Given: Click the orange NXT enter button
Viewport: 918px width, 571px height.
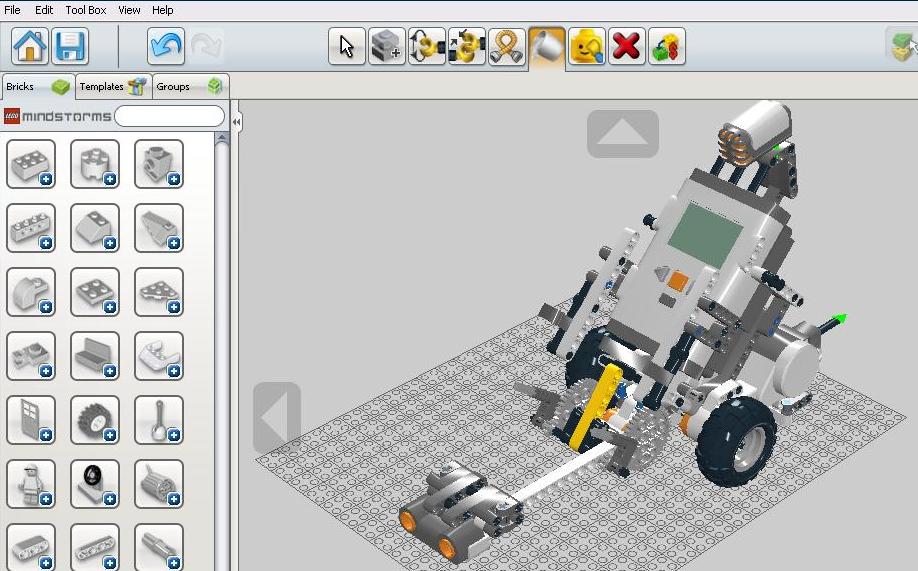Looking at the screenshot, I should coord(678,281).
